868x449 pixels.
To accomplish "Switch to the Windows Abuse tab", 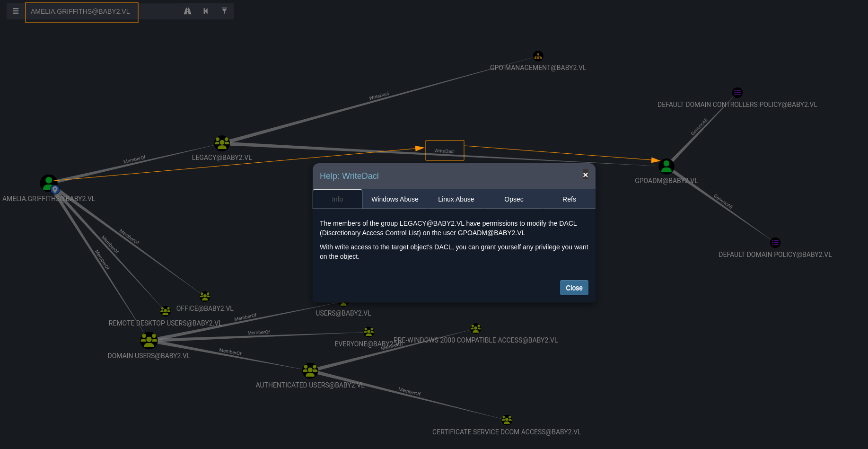I will [x=395, y=199].
